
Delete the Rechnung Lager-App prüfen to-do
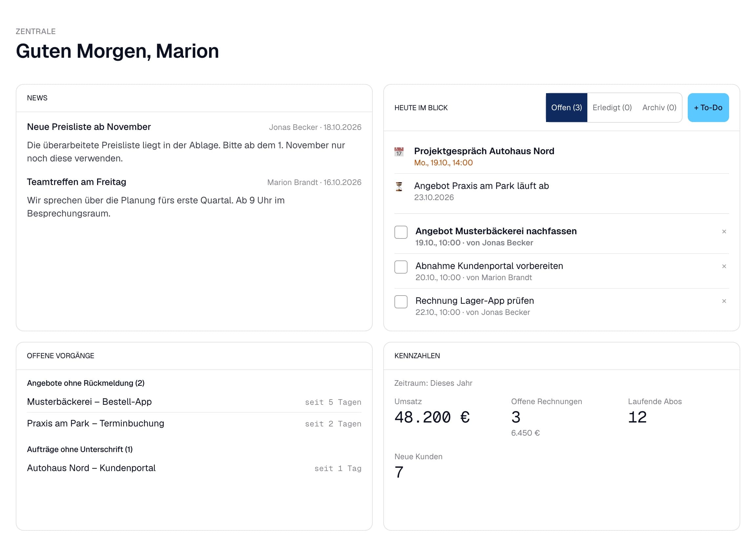click(x=724, y=301)
